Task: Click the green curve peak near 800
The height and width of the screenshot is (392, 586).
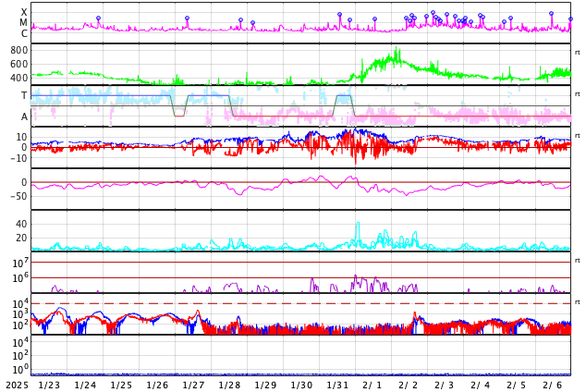Action: 397,53
